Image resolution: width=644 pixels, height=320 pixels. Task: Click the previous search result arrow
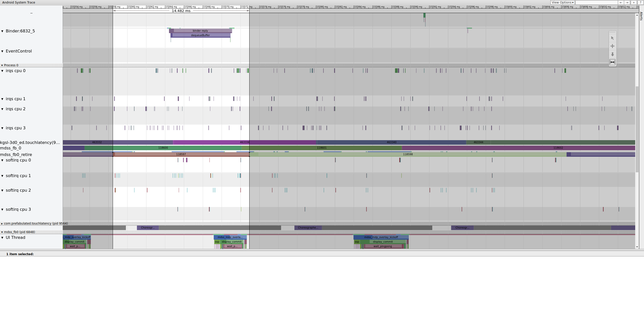pyautogui.click(x=621, y=3)
